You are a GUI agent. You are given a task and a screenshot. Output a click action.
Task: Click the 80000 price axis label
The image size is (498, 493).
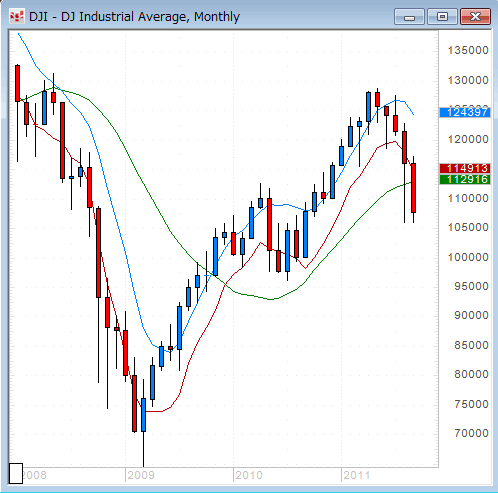471,374
